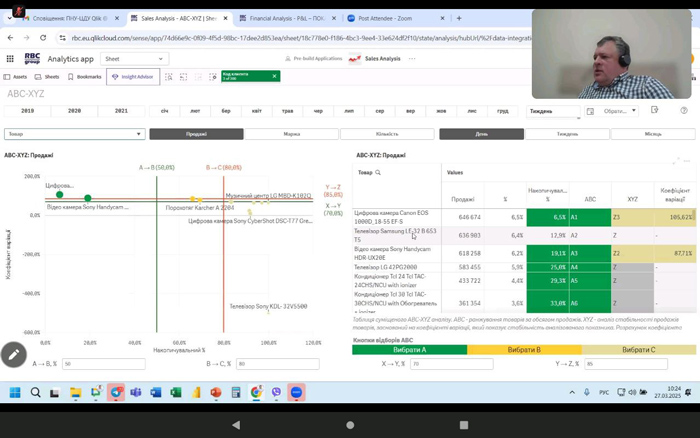This screenshot has height=438, width=700.
Task: Toggle the Продажі measure button
Action: click(x=196, y=133)
